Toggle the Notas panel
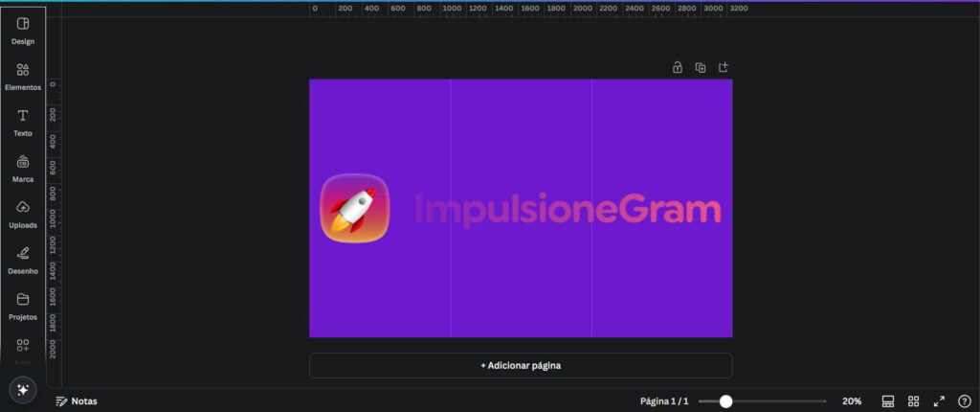980x412 pixels. pyautogui.click(x=77, y=401)
